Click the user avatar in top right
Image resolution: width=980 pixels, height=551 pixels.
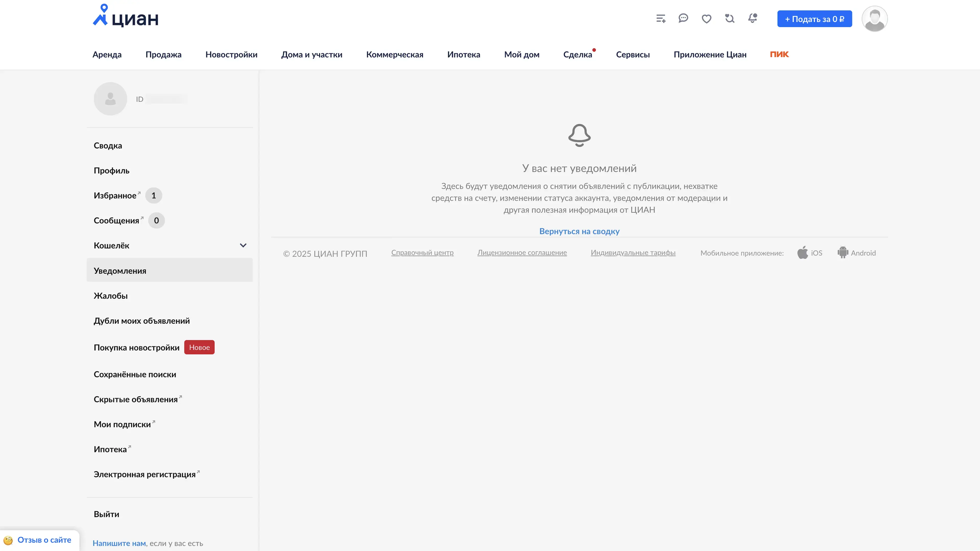point(874,19)
